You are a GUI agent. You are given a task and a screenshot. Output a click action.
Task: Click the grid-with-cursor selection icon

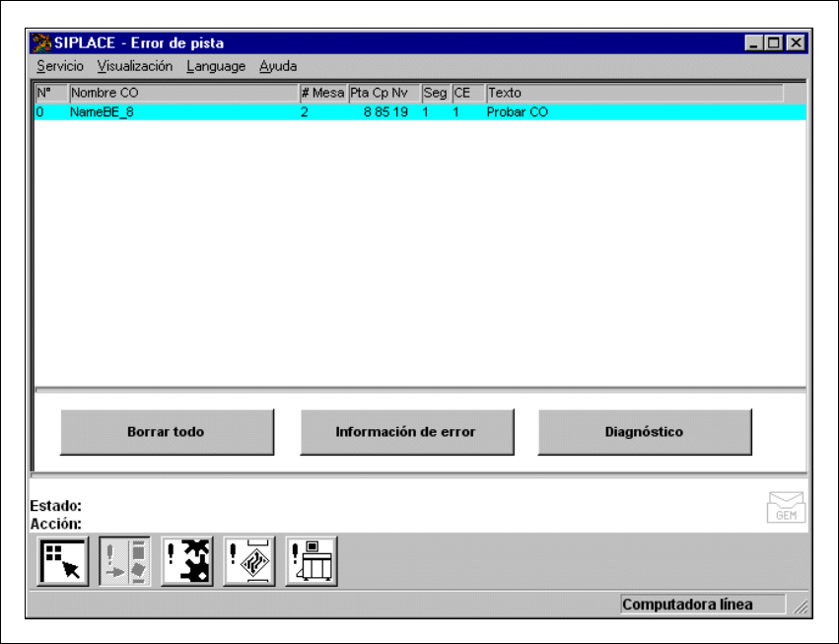pos(63,561)
